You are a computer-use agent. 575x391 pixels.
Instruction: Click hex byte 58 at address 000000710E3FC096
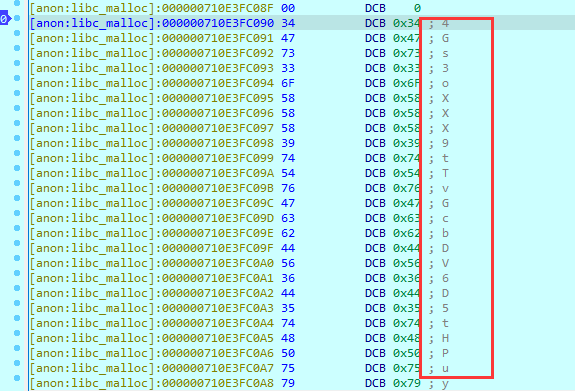tap(288, 113)
